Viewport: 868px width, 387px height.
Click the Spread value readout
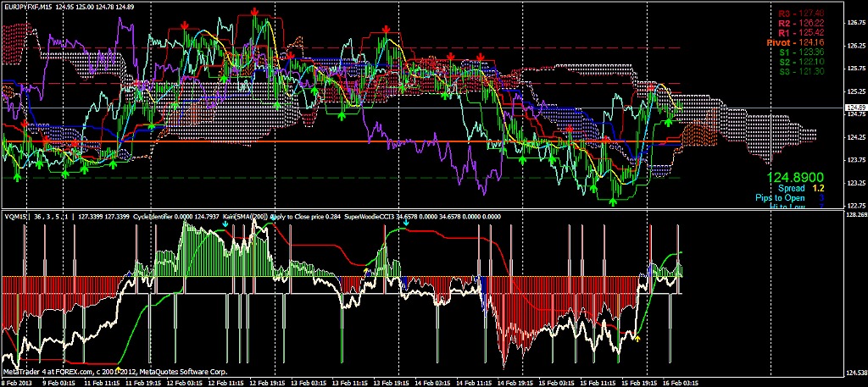792,188
